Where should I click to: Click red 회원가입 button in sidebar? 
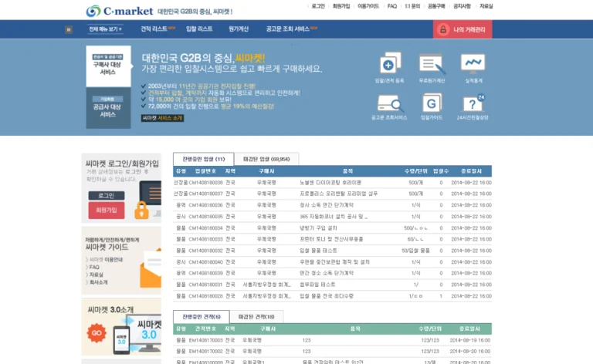(x=107, y=211)
